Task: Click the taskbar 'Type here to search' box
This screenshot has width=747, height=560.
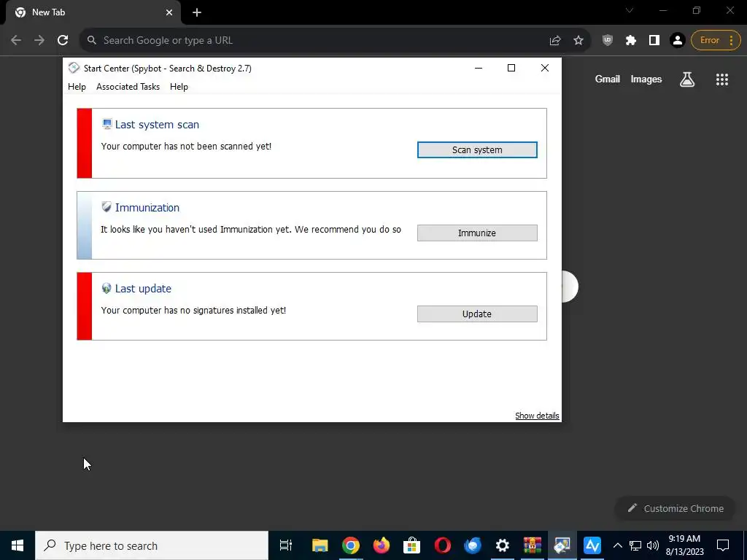Action: [x=152, y=545]
